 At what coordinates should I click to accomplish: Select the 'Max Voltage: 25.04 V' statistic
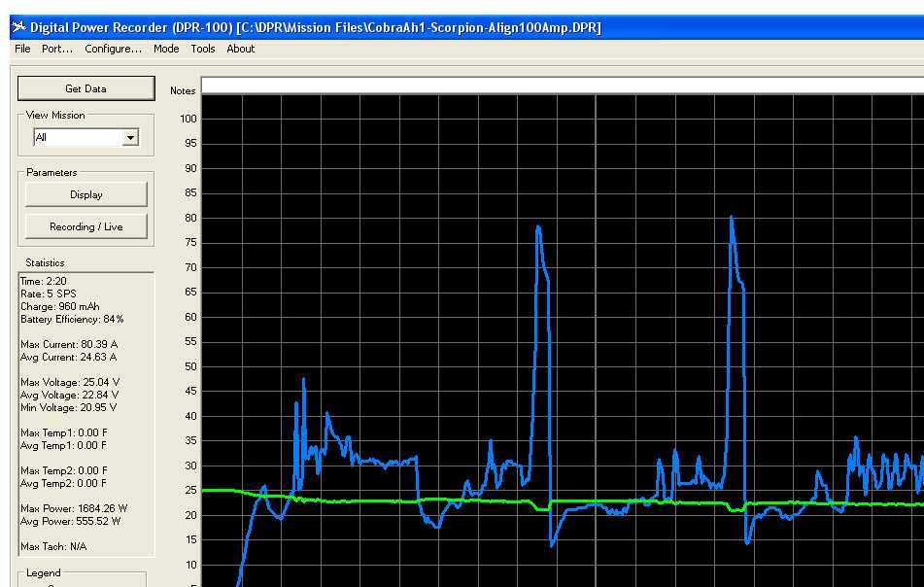[x=70, y=383]
